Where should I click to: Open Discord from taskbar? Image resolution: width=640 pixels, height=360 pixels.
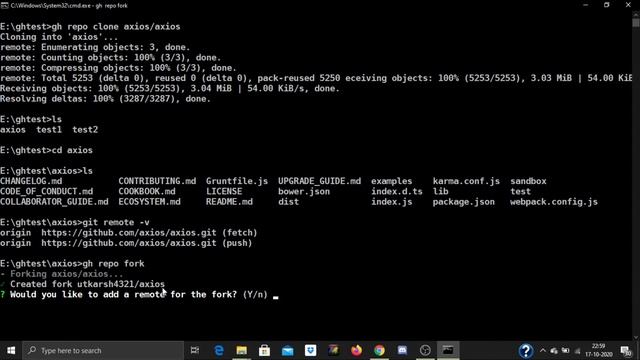point(402,350)
